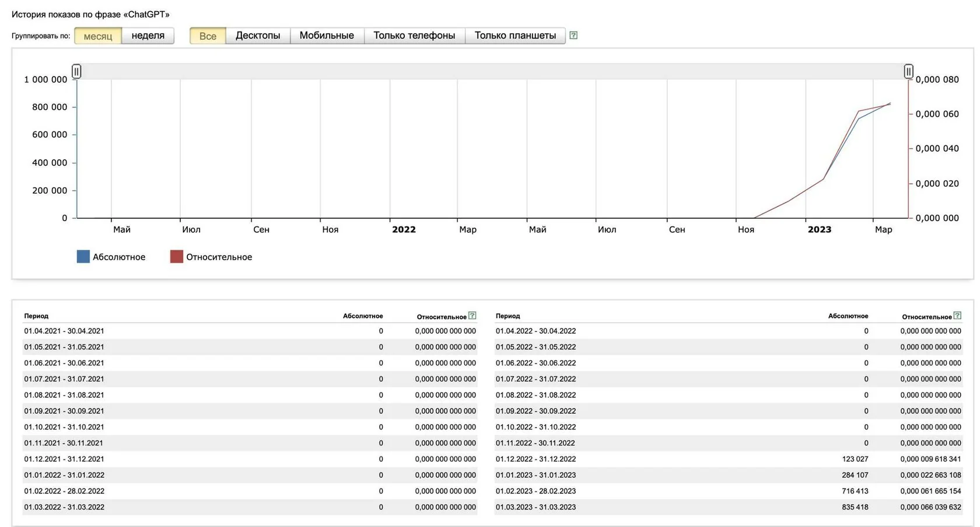
Task: Select period 01.11.2021 - 30.11.2021
Action: tap(64, 443)
